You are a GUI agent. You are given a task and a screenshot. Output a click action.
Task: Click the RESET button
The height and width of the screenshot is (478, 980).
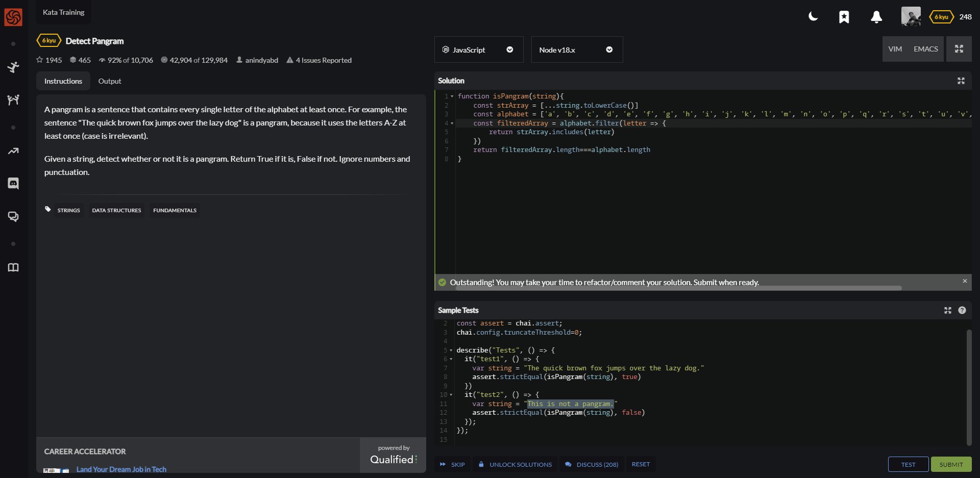click(641, 464)
